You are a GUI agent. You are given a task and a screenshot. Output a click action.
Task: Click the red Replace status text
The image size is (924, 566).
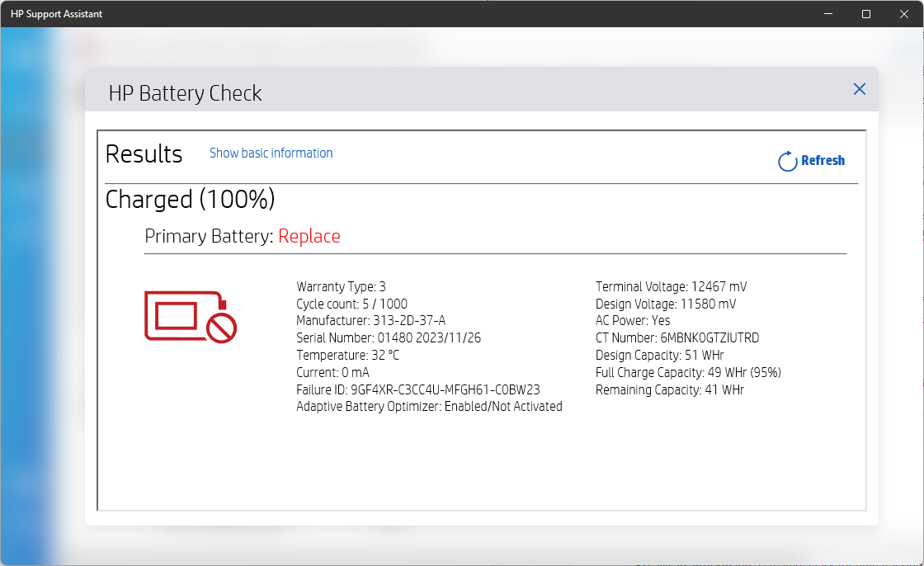[309, 236]
